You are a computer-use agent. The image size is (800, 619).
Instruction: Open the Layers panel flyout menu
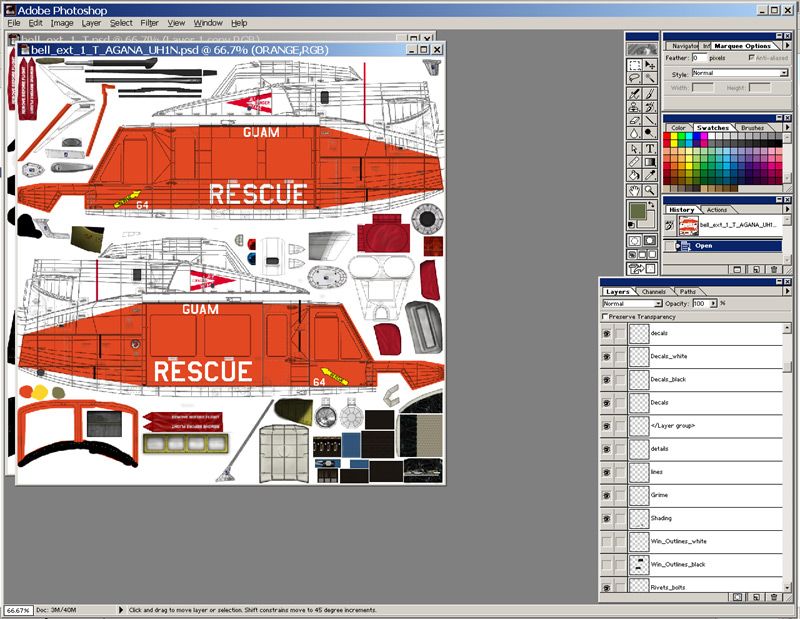click(787, 291)
